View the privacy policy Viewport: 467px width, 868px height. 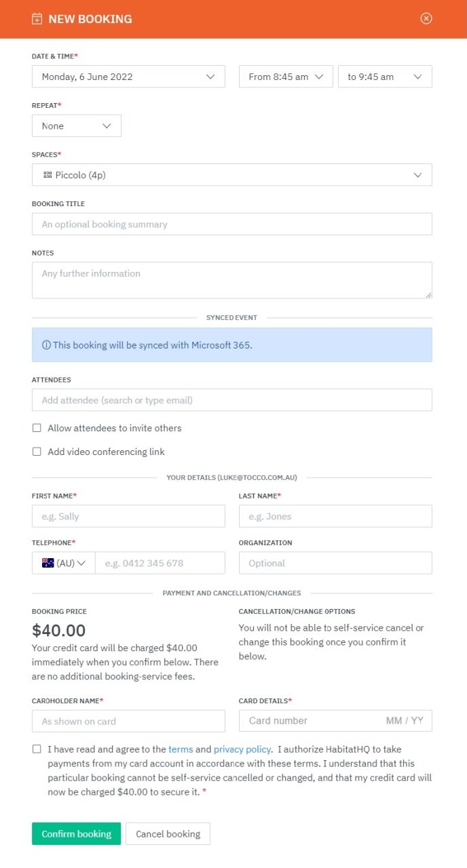click(242, 749)
